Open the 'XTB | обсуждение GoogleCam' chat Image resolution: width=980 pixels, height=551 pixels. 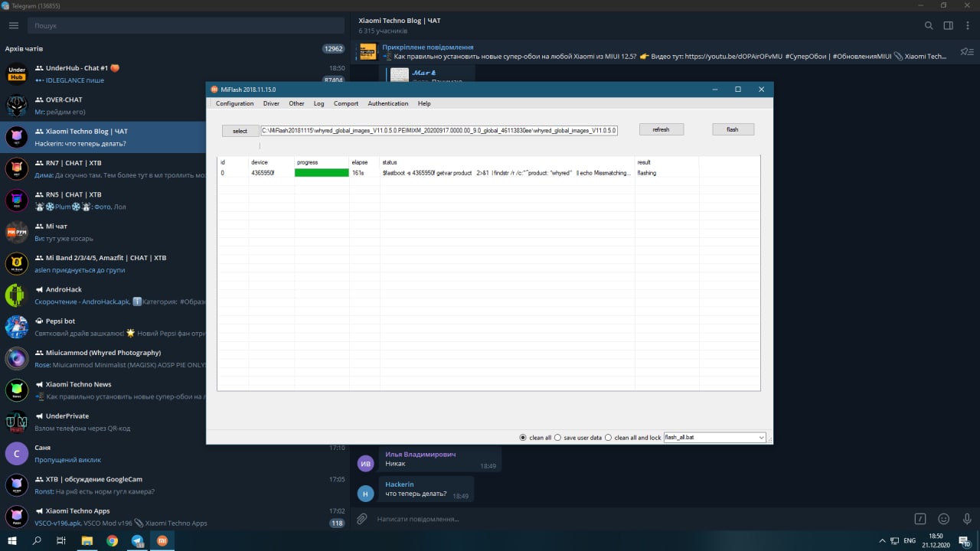pyautogui.click(x=175, y=485)
